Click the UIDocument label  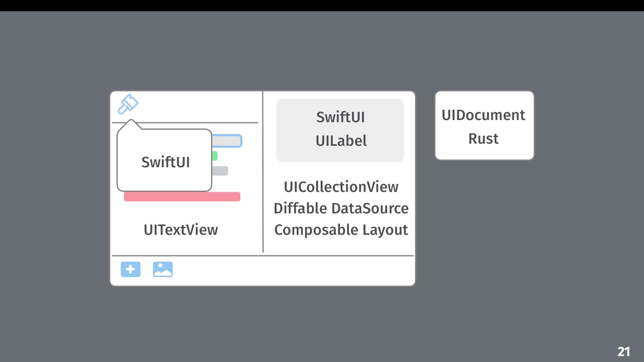click(x=483, y=115)
